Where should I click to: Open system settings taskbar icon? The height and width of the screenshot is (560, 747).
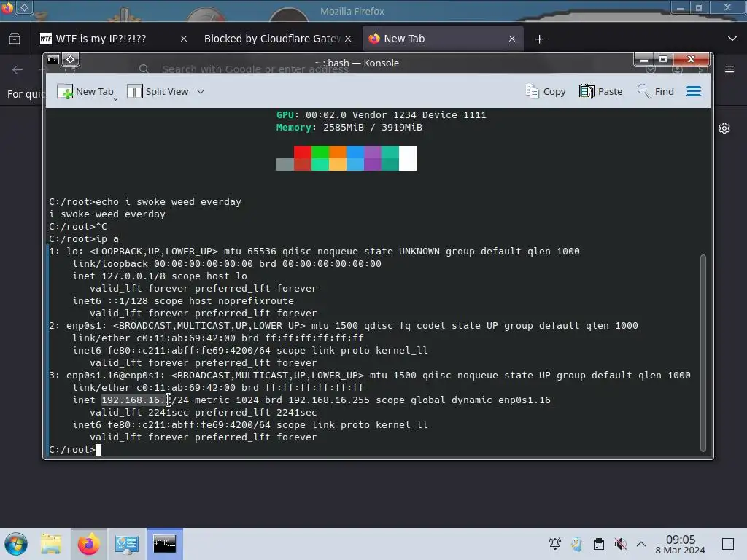point(126,544)
